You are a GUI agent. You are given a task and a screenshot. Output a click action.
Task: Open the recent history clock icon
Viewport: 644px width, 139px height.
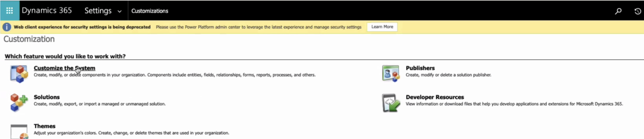(638, 11)
